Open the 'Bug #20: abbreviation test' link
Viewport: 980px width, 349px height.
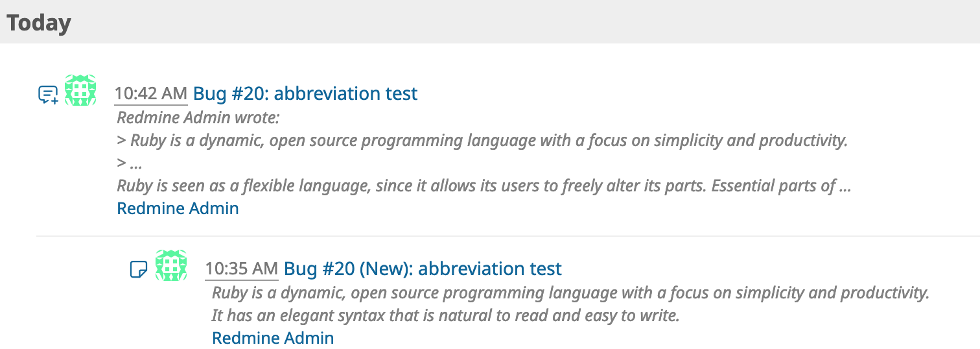click(305, 93)
